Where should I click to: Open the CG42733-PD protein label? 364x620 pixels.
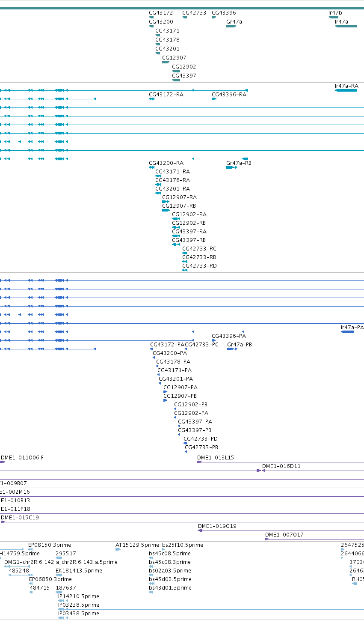tap(201, 439)
